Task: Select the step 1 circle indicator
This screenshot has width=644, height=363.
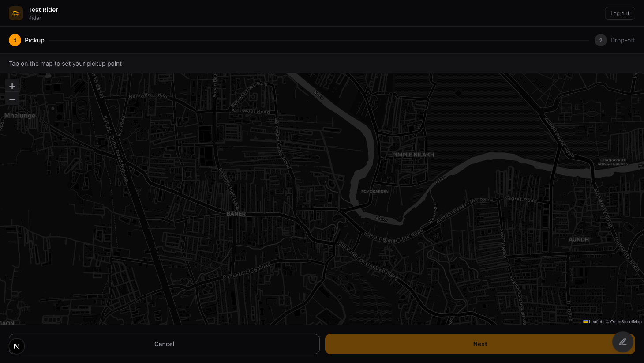Action: click(15, 40)
